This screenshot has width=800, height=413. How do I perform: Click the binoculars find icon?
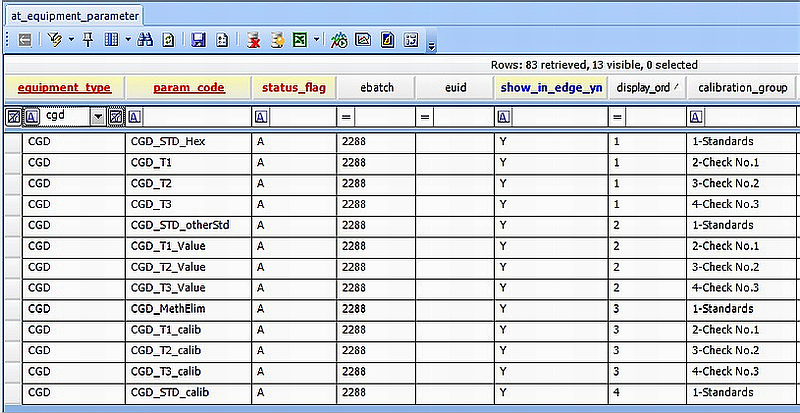pyautogui.click(x=145, y=40)
